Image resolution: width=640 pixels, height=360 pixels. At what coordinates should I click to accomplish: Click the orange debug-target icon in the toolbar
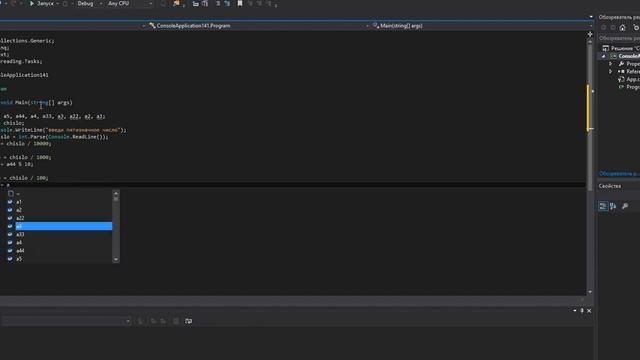(176, 4)
